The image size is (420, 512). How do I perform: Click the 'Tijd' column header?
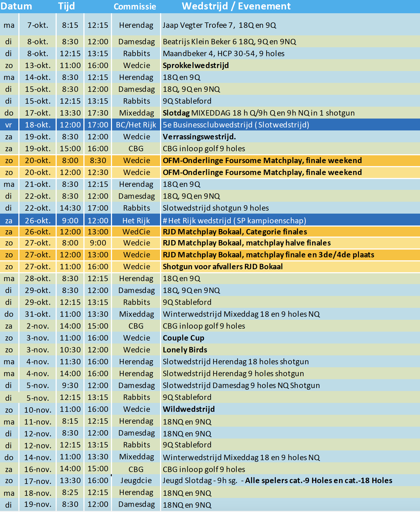point(66,6)
